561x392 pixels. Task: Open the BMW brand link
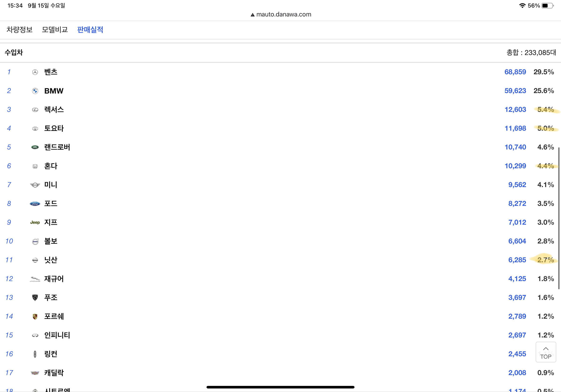pyautogui.click(x=54, y=91)
